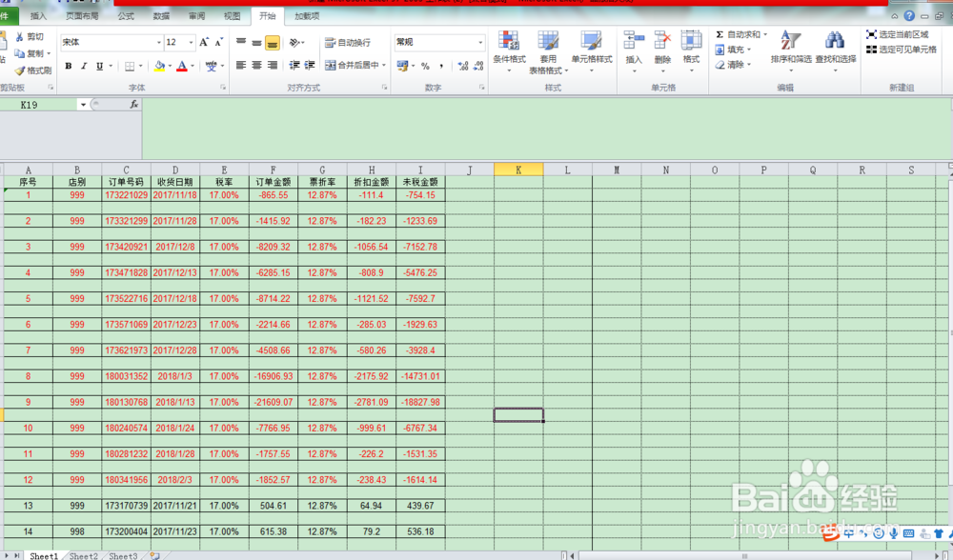Screen dimensions: 953x560
Task: Click the Sogou IME keyboard icon
Action: 908,533
